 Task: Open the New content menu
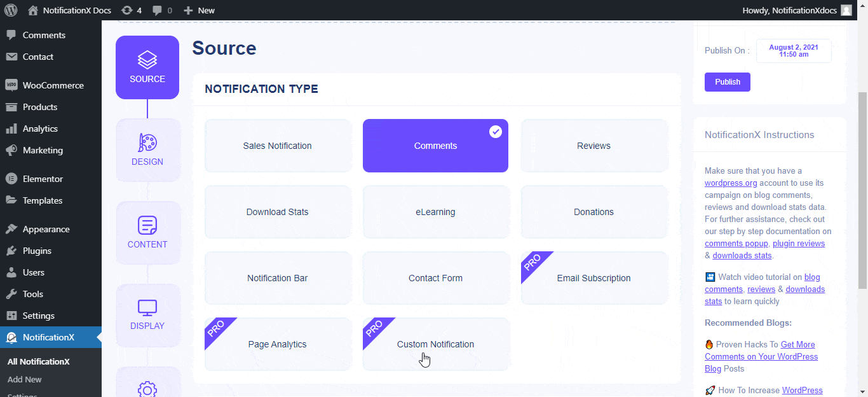pyautogui.click(x=199, y=10)
